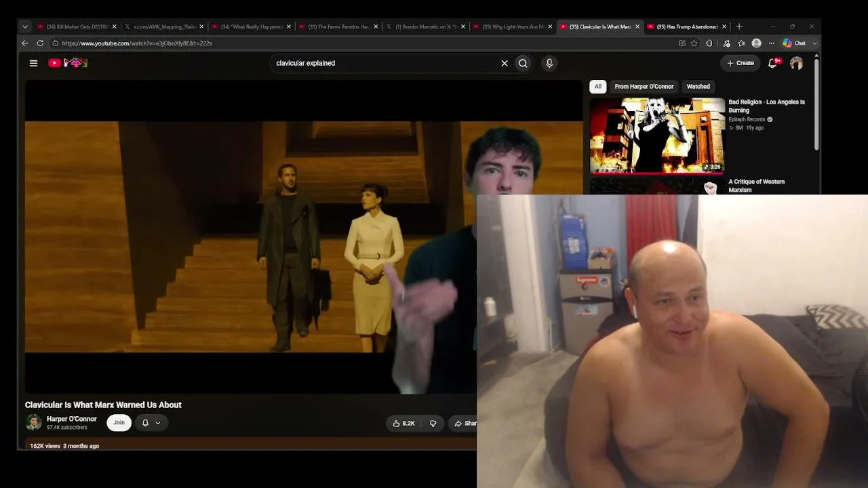Open Epitaph Records channel link
868x488 pixels.
coord(747,119)
